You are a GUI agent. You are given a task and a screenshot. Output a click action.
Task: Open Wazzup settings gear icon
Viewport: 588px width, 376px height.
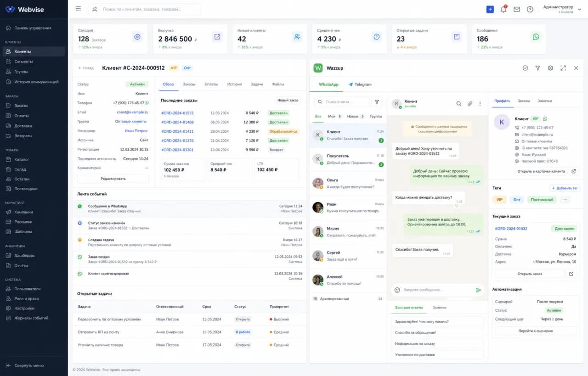pyautogui.click(x=550, y=68)
